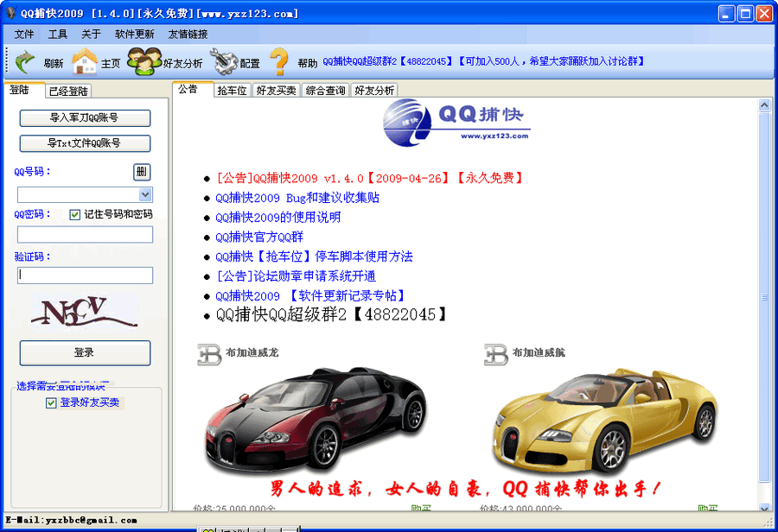This screenshot has height=532, width=778.
Task: Open the 论坛勋章申请系统开通 link
Action: 296,276
